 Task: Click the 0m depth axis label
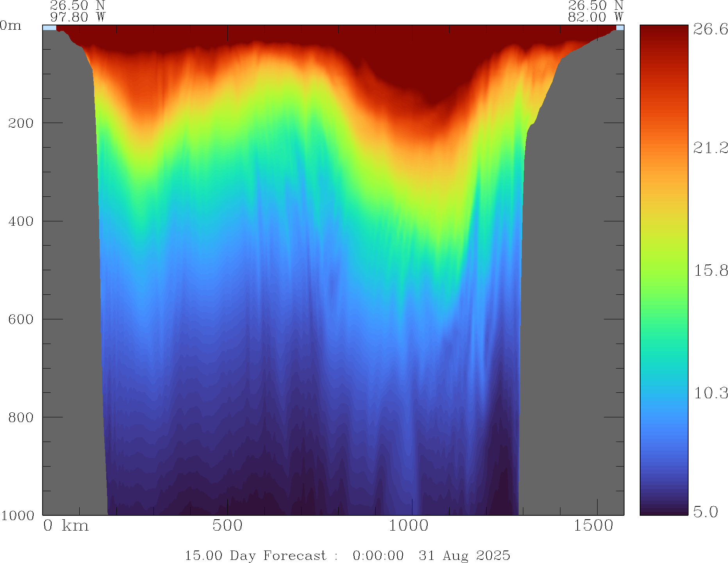[x=11, y=26]
